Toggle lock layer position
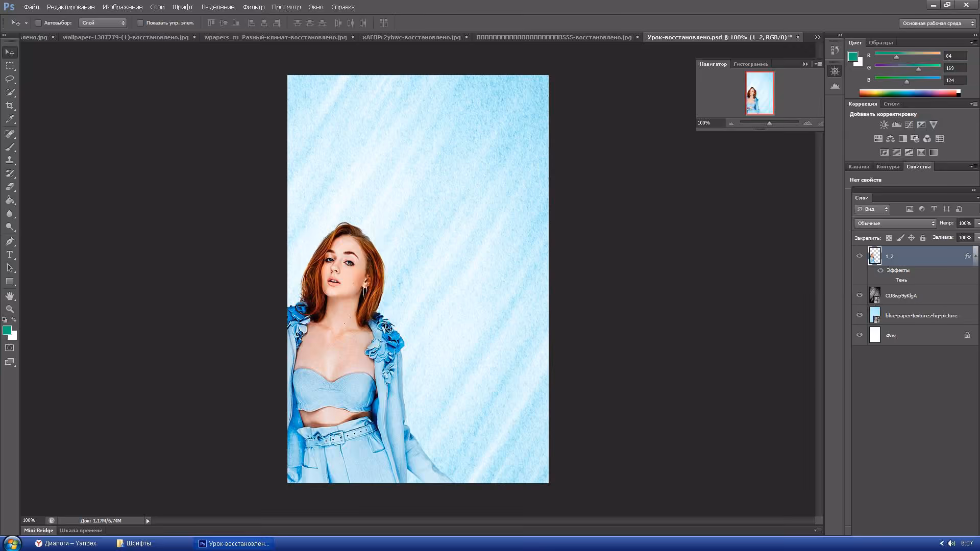Image resolution: width=980 pixels, height=551 pixels. 911,238
